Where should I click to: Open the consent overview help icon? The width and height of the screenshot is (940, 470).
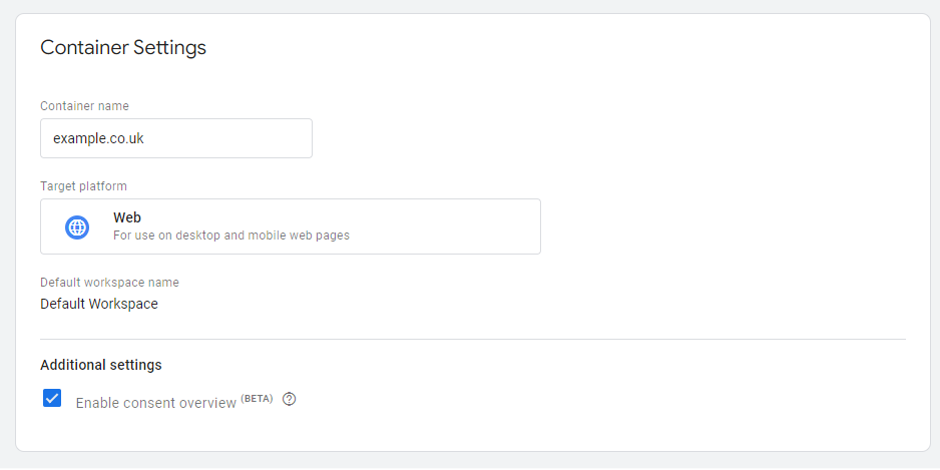tap(290, 399)
